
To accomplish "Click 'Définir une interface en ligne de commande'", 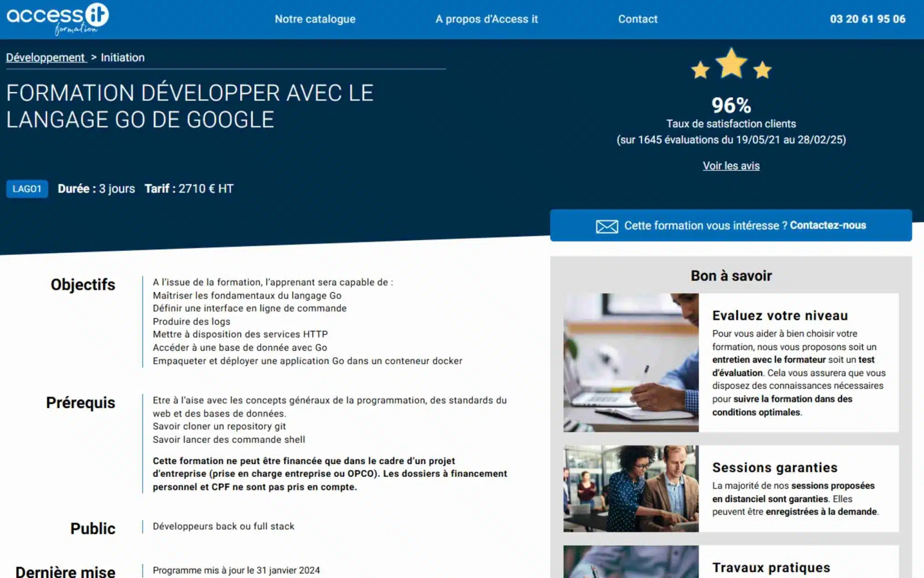I will click(249, 308).
